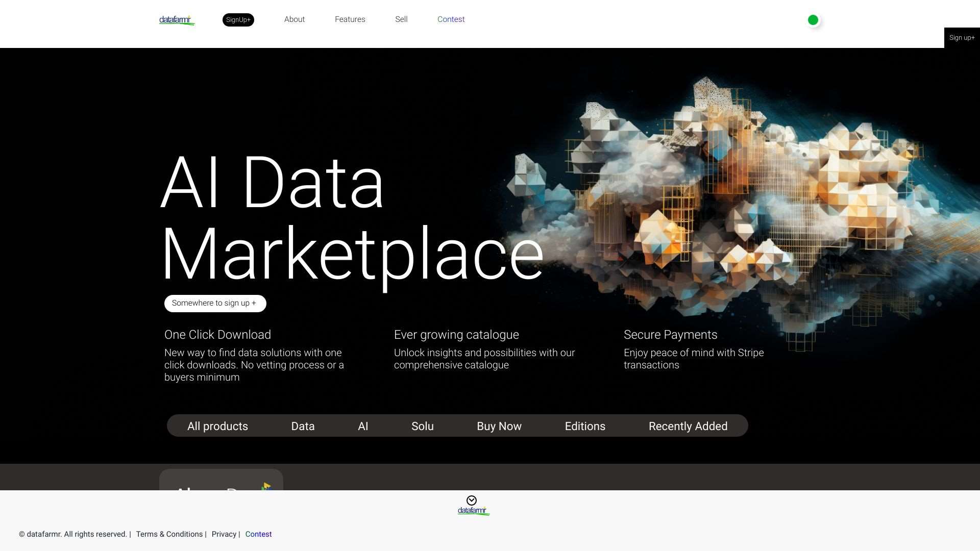Open the Terms & Conditions footer link

tap(169, 534)
